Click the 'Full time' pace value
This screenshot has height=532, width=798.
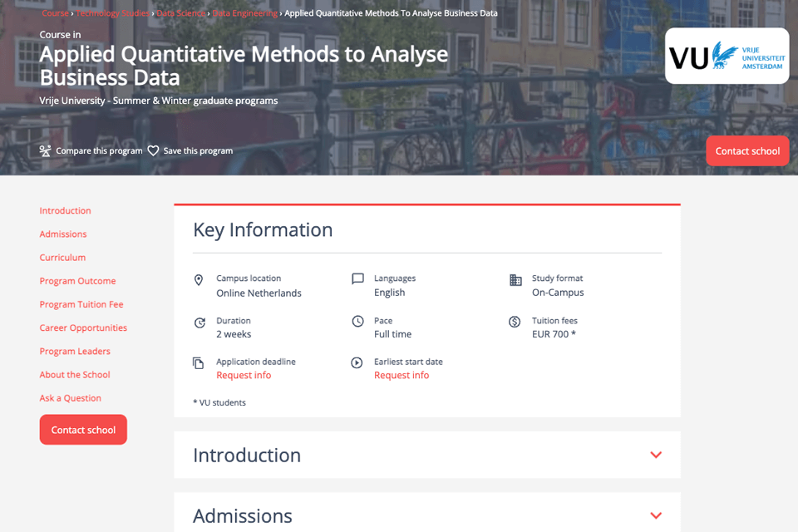393,334
